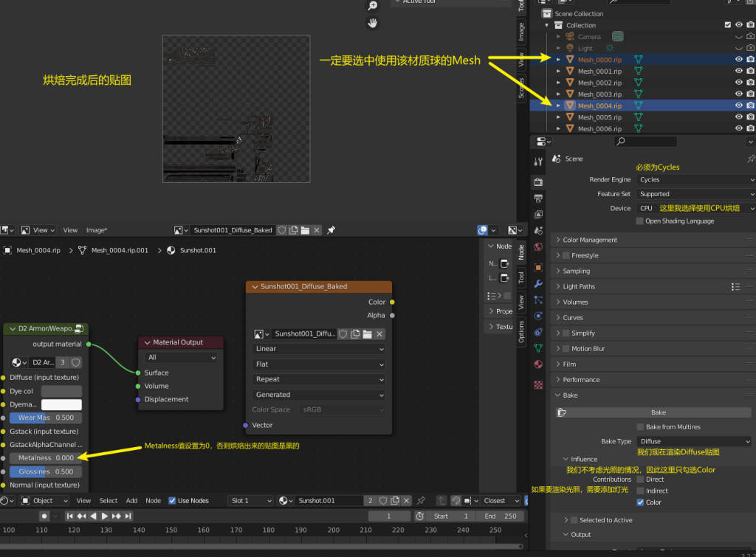Open the image file folder icon in header

coord(305,230)
